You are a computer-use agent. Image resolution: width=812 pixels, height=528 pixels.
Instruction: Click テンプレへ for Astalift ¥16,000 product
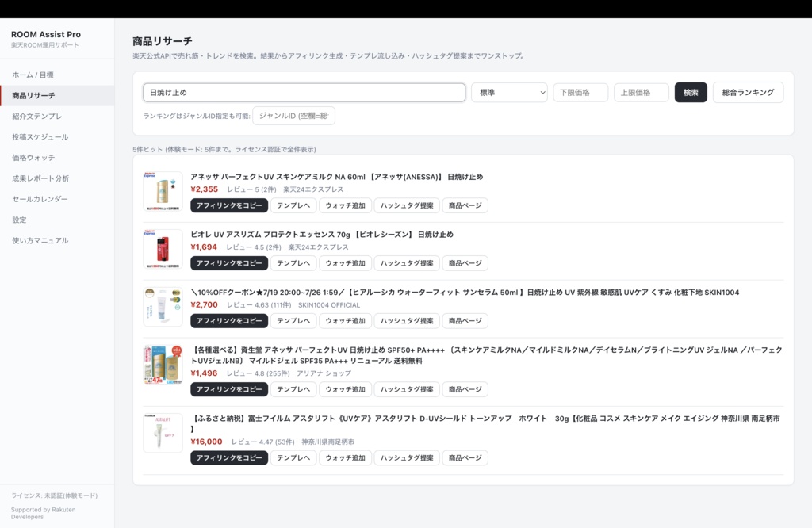(x=293, y=457)
